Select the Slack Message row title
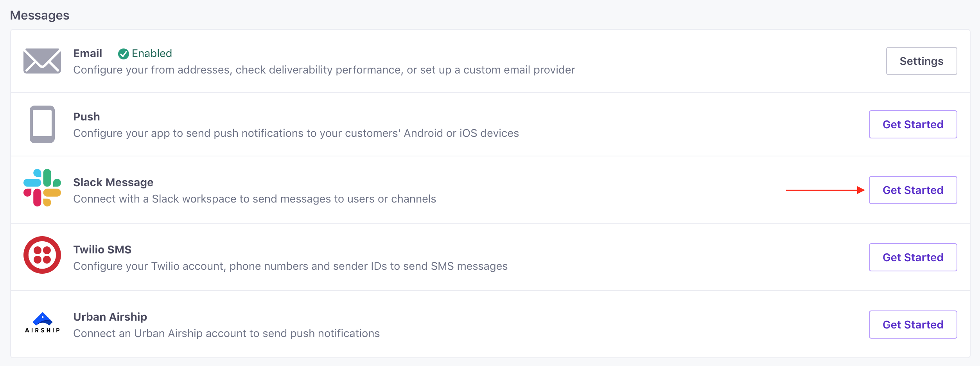This screenshot has width=980, height=366. click(x=113, y=183)
